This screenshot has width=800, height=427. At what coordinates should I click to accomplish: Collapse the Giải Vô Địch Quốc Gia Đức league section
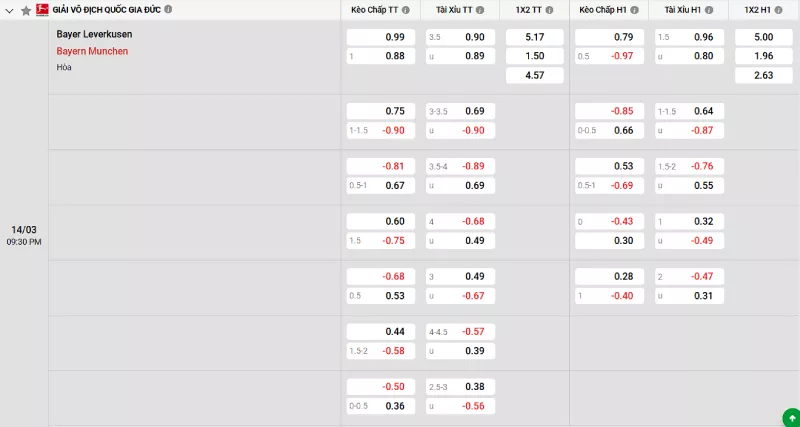(10, 10)
